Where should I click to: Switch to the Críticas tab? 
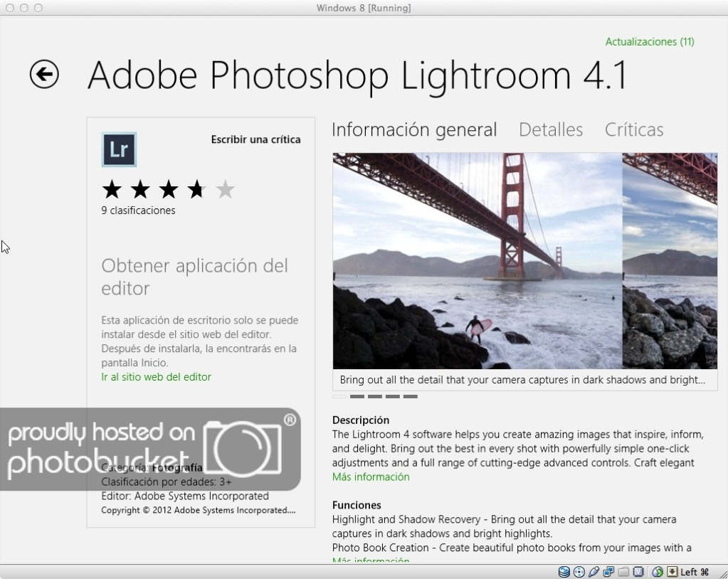tap(633, 130)
